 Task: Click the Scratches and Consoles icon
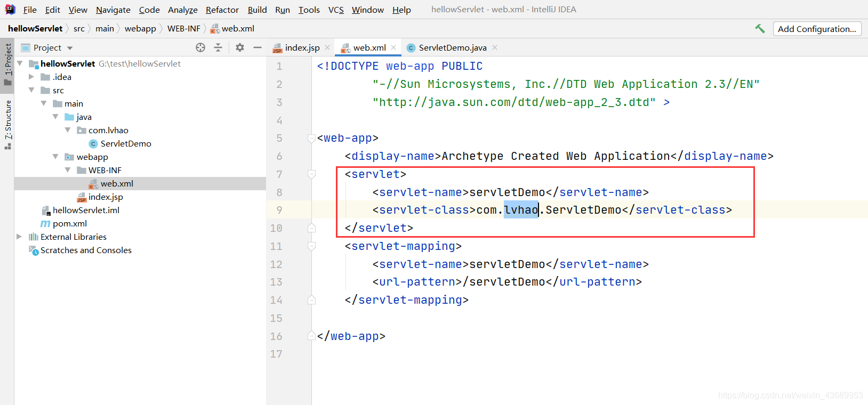click(34, 250)
